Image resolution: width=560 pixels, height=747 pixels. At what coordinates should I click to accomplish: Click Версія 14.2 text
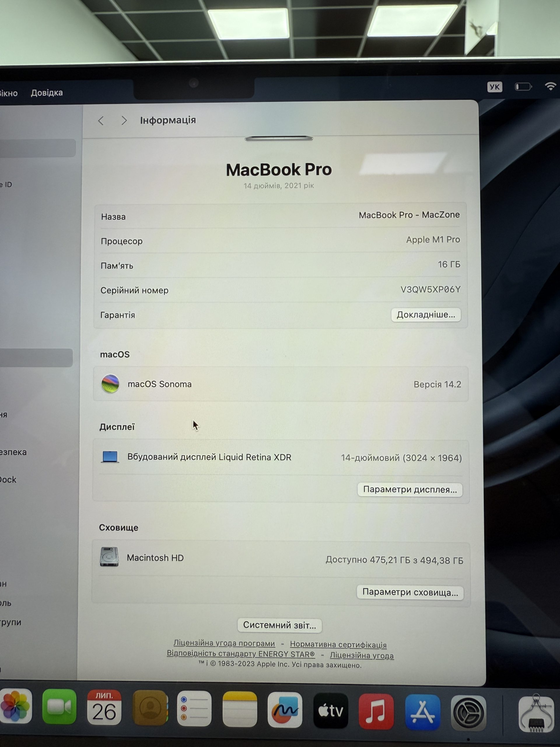pyautogui.click(x=437, y=384)
